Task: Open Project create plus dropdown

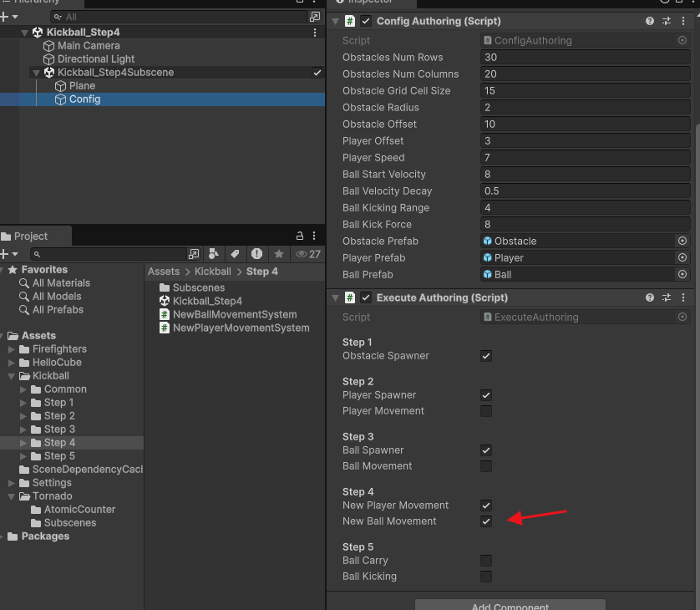Action: (x=9, y=254)
